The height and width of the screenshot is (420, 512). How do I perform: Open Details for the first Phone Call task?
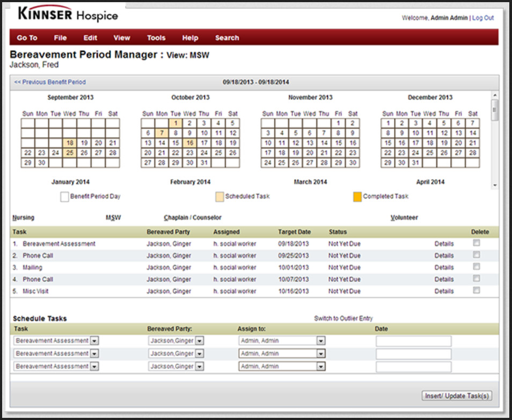(444, 255)
